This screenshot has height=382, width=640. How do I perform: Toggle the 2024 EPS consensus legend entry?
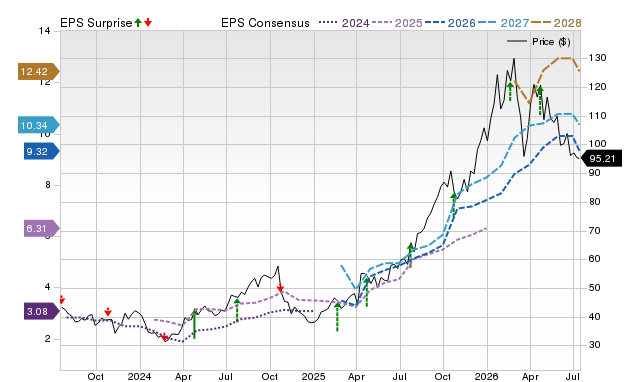[344, 23]
